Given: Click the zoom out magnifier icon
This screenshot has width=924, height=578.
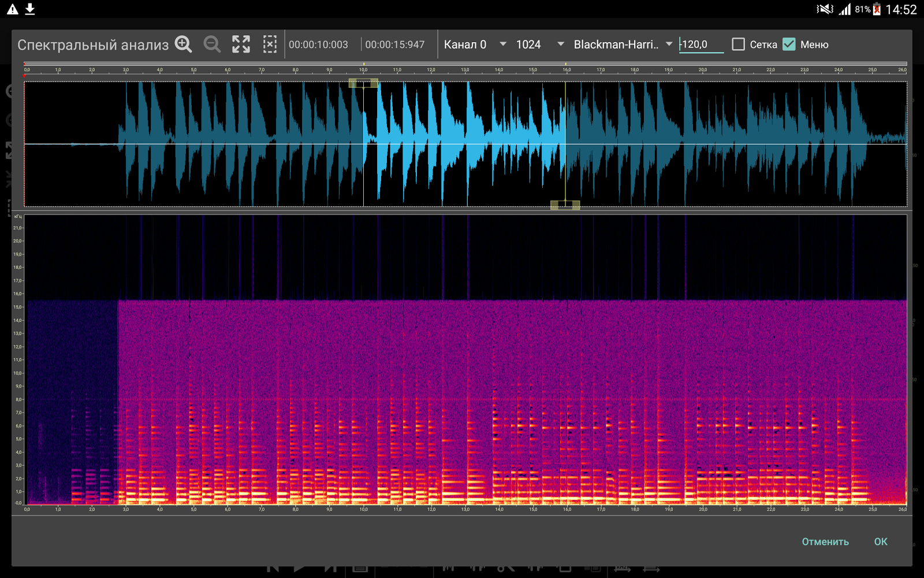Looking at the screenshot, I should pos(212,45).
